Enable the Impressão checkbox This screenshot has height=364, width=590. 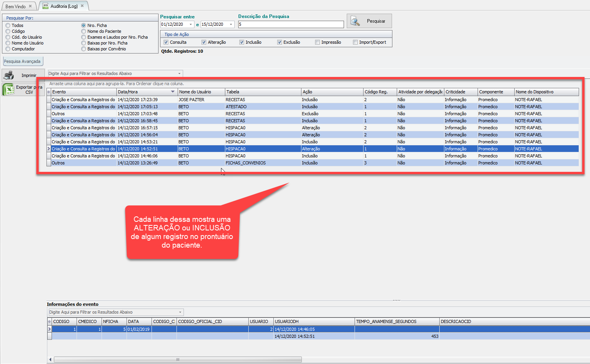pos(317,42)
